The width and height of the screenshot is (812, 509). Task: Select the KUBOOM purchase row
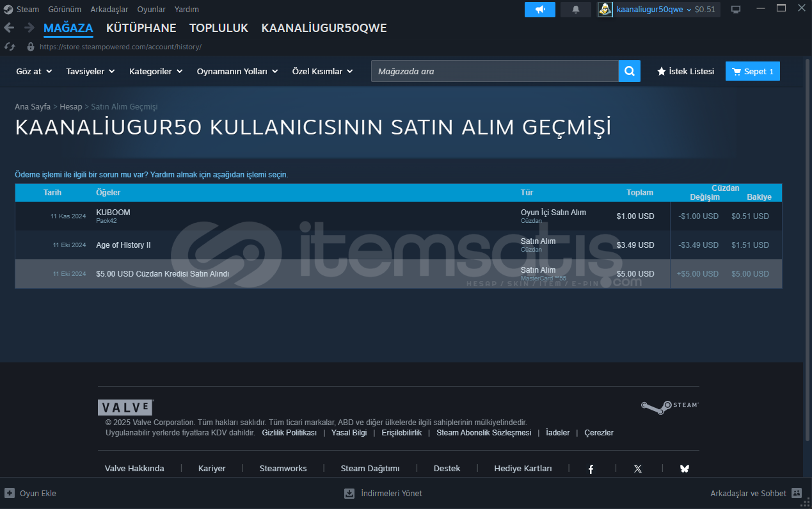[x=307, y=216]
